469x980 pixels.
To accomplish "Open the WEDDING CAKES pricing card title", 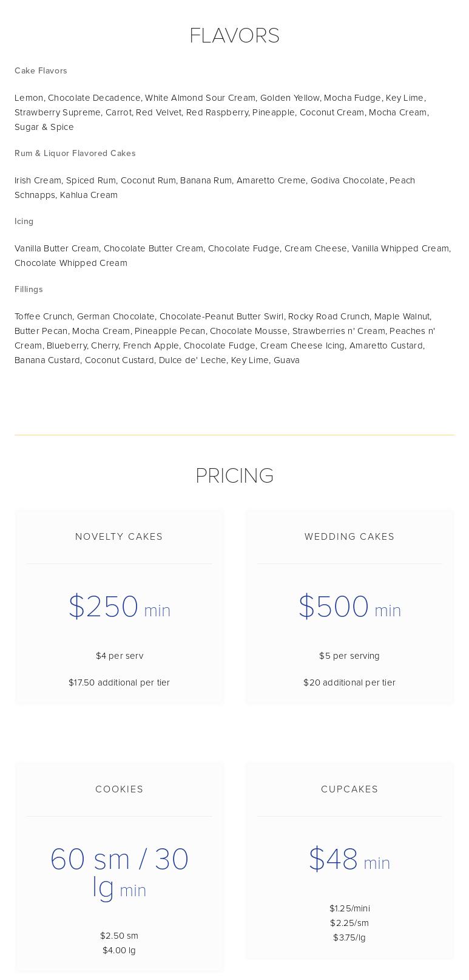I will (x=349, y=537).
